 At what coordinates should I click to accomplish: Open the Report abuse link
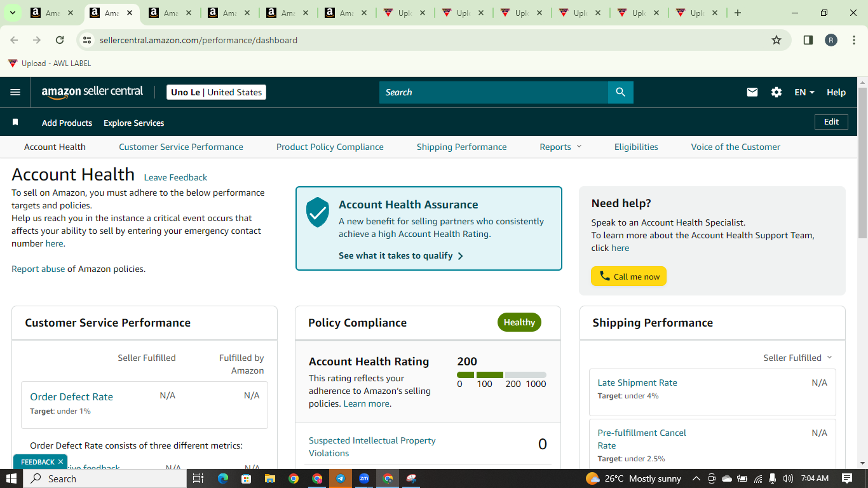point(38,269)
